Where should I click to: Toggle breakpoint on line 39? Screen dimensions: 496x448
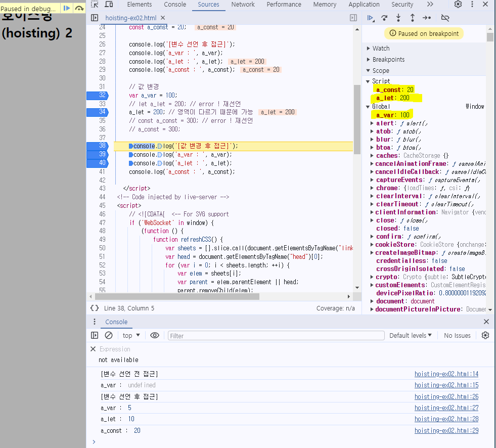tap(98, 154)
